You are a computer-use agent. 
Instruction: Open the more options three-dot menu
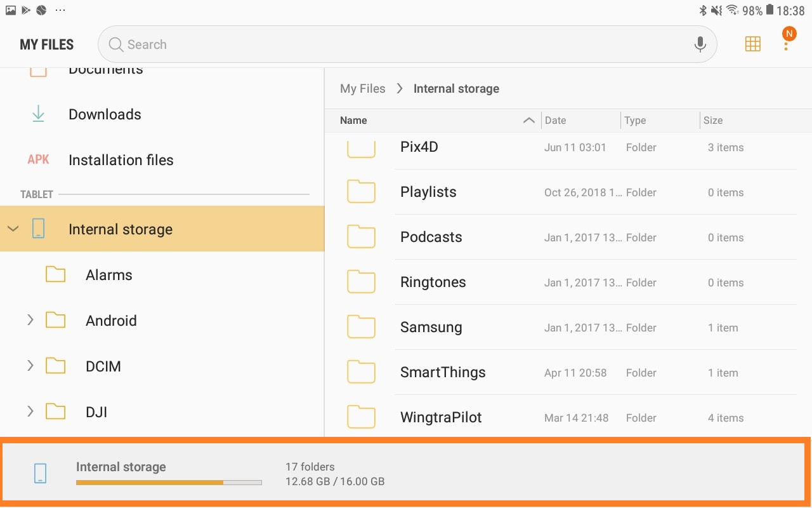click(786, 45)
